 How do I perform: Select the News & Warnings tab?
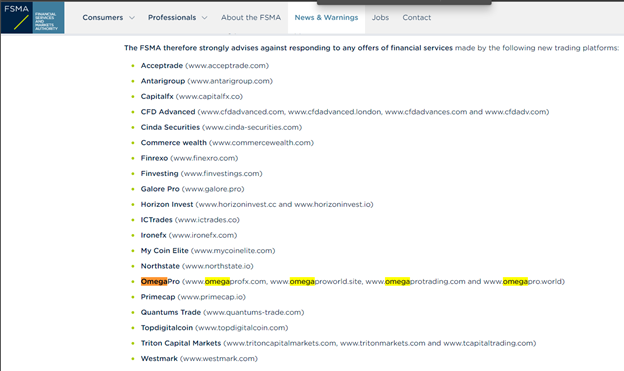326,18
